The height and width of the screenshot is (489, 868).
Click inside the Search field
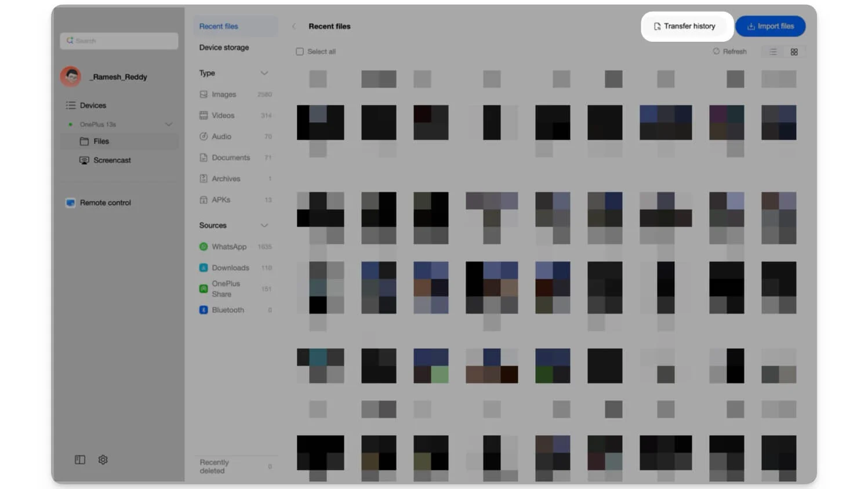point(118,41)
